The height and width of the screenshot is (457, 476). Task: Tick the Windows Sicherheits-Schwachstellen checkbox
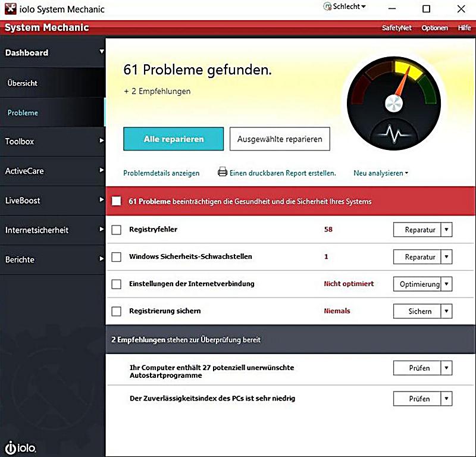click(116, 257)
